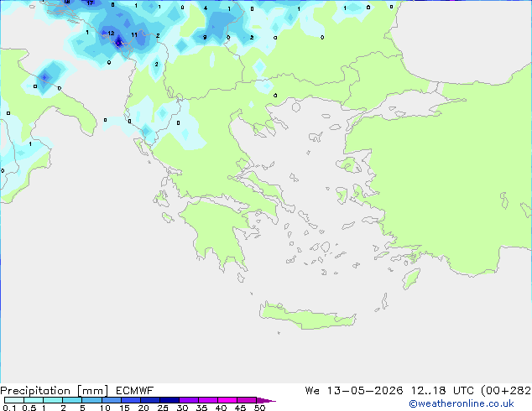Pick the 15–20 mm legend swatch
Viewport: 532px width, 411px height.
pos(130,400)
